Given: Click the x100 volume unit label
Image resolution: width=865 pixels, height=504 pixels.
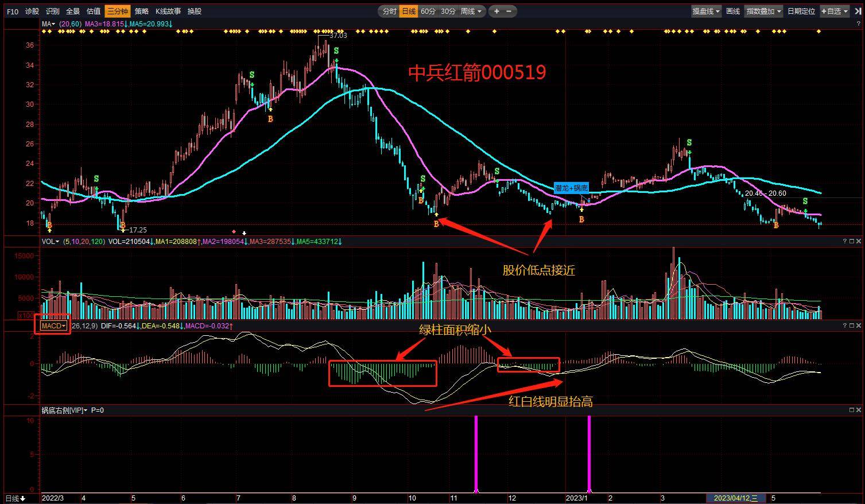Looking at the screenshot, I should point(26,315).
